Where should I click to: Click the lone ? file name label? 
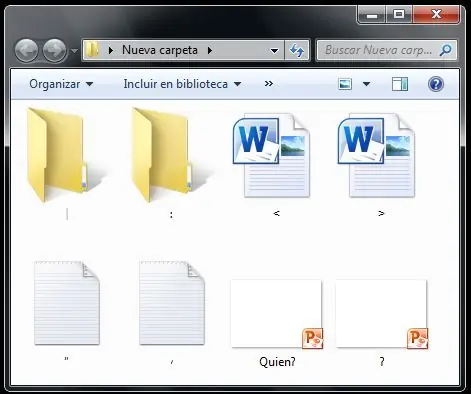click(382, 362)
